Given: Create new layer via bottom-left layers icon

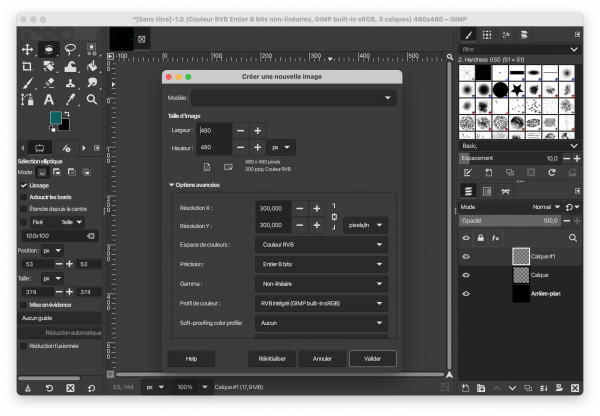Looking at the screenshot, I should point(465,388).
